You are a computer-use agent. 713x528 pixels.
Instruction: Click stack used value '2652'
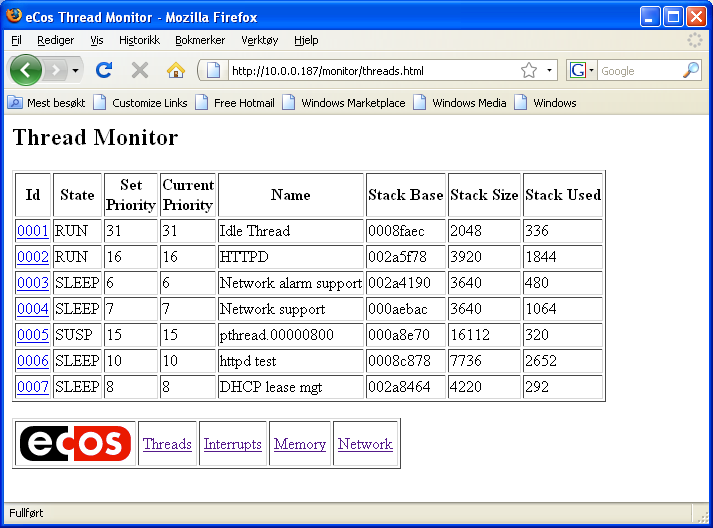541,361
